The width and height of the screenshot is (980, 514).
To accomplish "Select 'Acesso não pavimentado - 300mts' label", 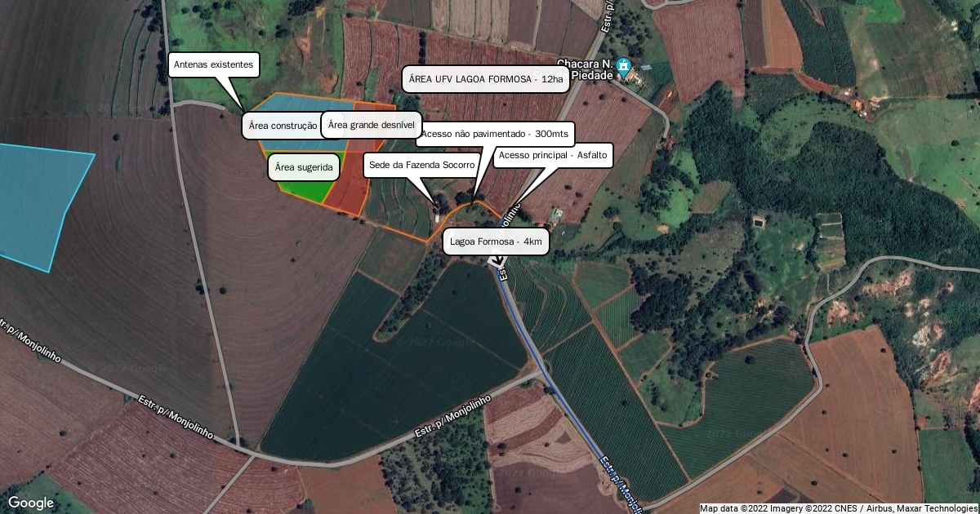I will 495,134.
